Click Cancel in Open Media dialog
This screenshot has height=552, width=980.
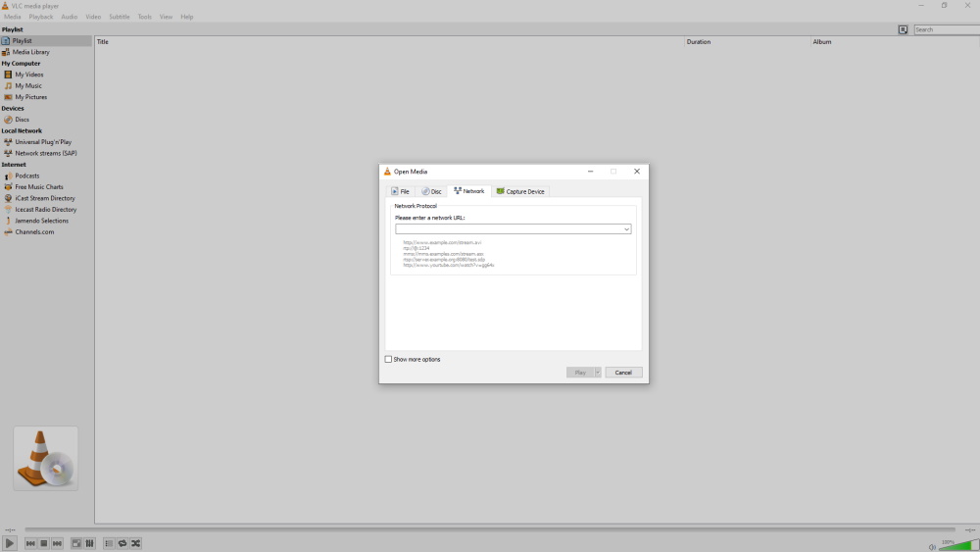point(623,373)
